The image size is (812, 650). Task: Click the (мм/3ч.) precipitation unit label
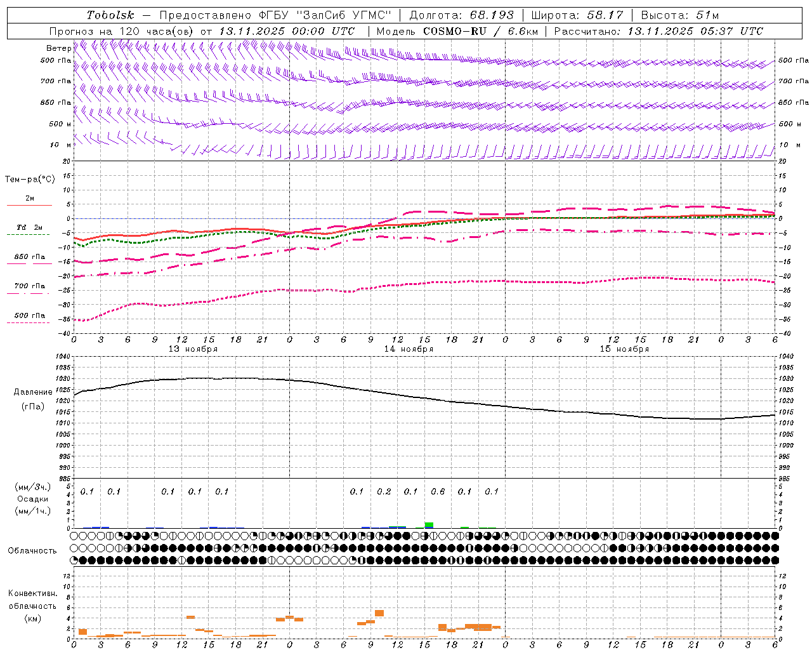click(33, 487)
